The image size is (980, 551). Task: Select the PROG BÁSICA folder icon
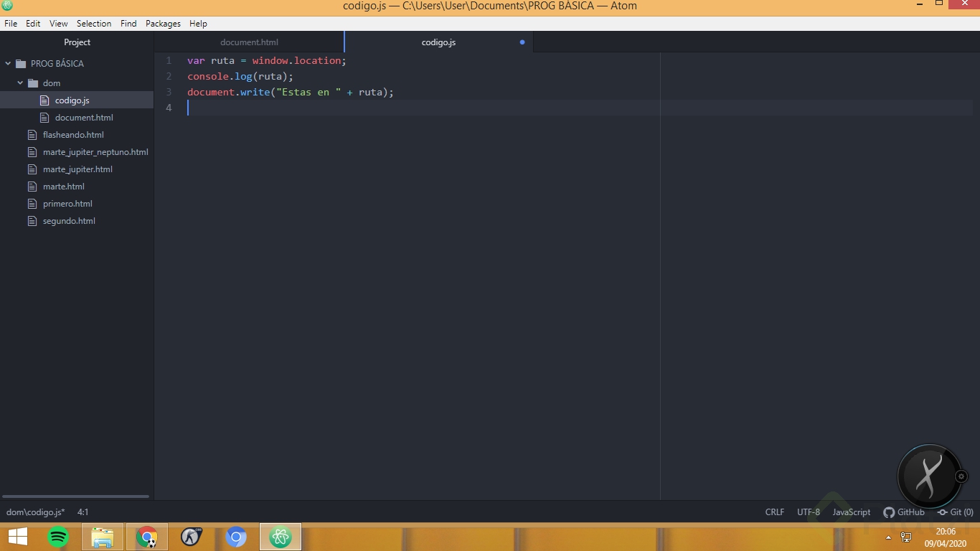[x=21, y=63]
